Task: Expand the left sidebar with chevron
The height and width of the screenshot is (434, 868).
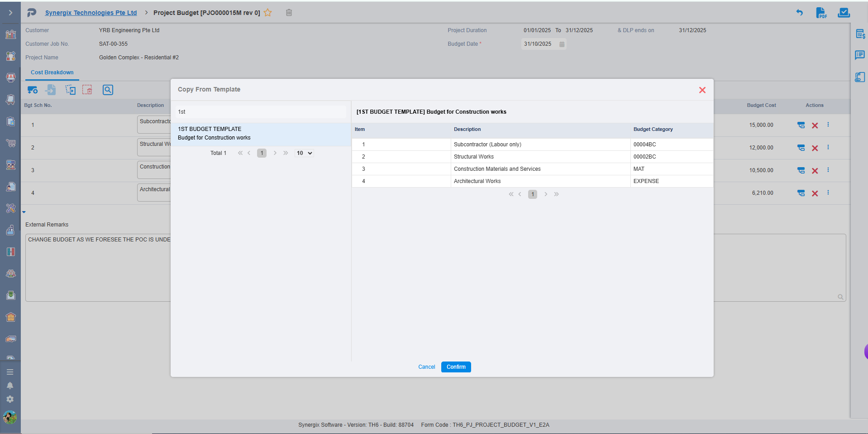Action: pyautogui.click(x=10, y=13)
